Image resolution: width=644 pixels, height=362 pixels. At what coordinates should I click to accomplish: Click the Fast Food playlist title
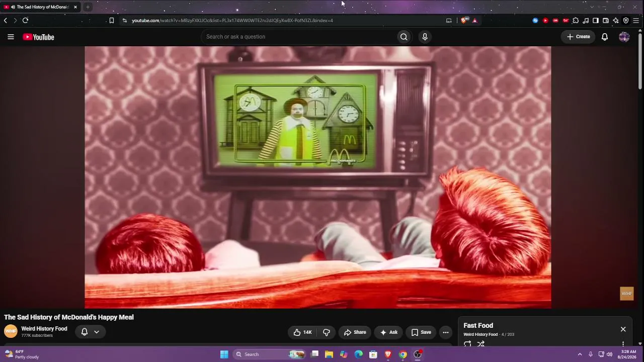click(478, 326)
